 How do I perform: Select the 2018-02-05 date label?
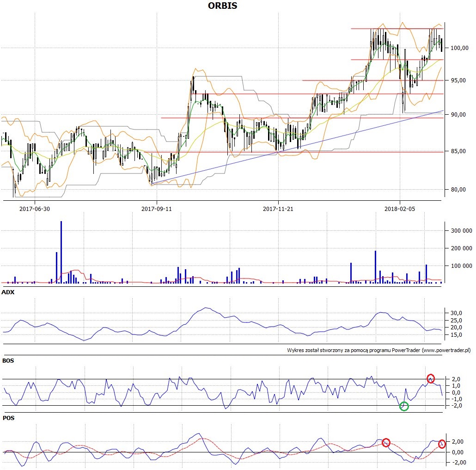coord(399,209)
